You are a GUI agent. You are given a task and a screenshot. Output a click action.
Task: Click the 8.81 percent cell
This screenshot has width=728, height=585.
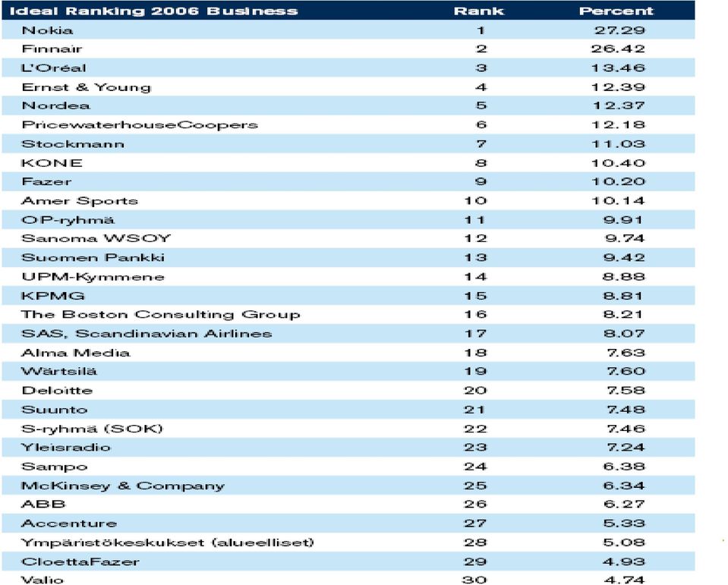point(623,295)
